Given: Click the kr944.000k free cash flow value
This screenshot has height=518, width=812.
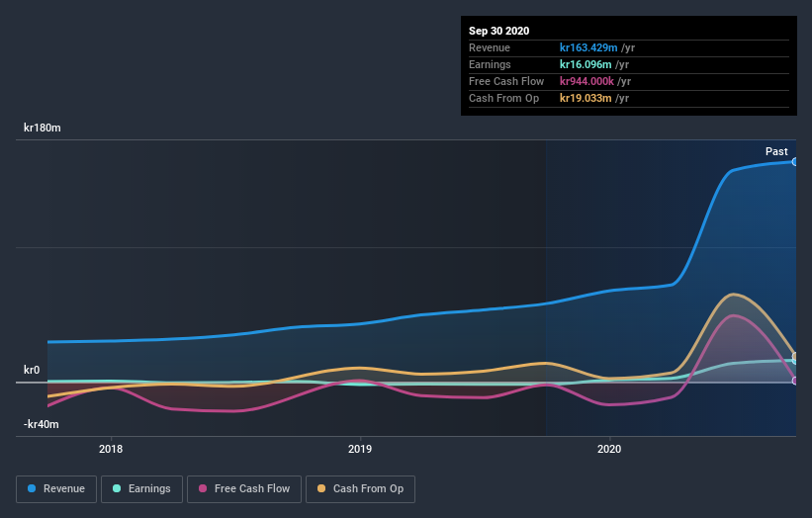Looking at the screenshot, I should pyautogui.click(x=586, y=81).
